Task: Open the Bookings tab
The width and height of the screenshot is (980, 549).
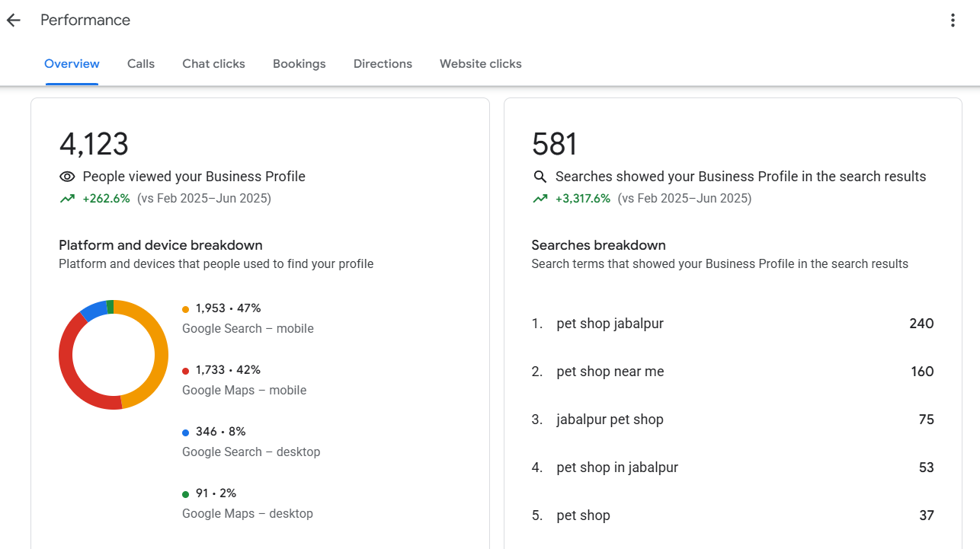Action: pyautogui.click(x=299, y=64)
